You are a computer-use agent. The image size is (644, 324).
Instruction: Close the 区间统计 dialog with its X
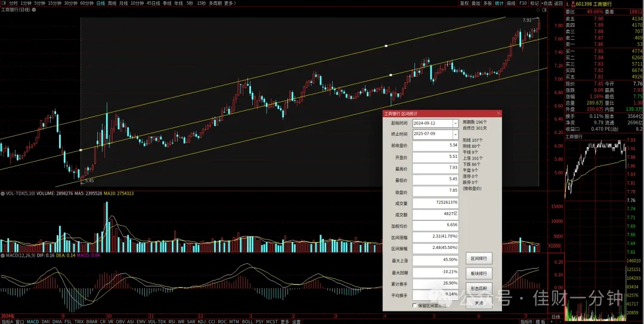(499, 113)
